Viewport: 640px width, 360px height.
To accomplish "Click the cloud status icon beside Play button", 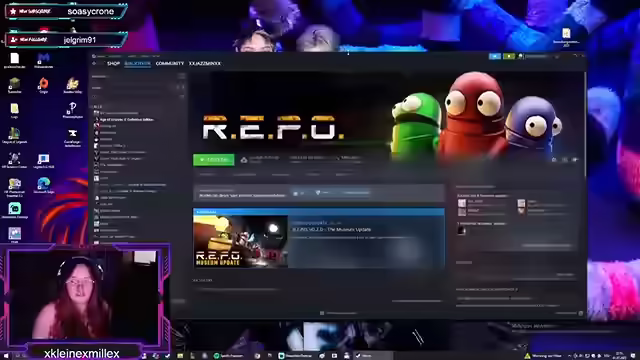I will coord(244,160).
